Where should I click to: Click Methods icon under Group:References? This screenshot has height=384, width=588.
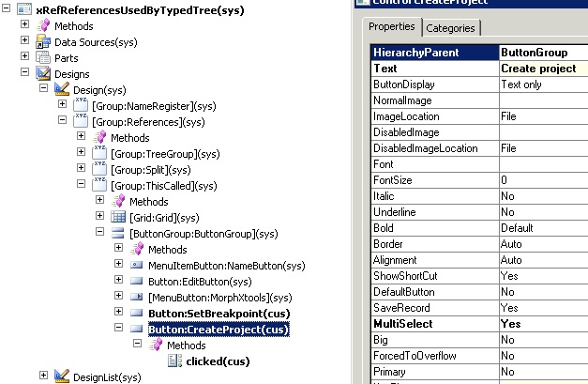click(99, 137)
